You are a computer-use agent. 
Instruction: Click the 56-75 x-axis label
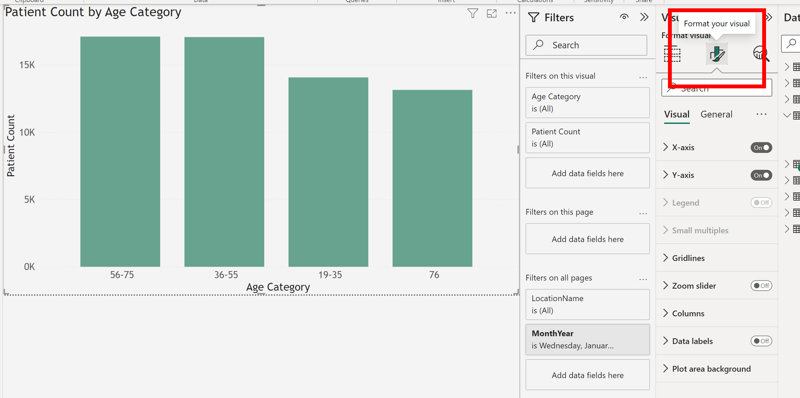121,275
